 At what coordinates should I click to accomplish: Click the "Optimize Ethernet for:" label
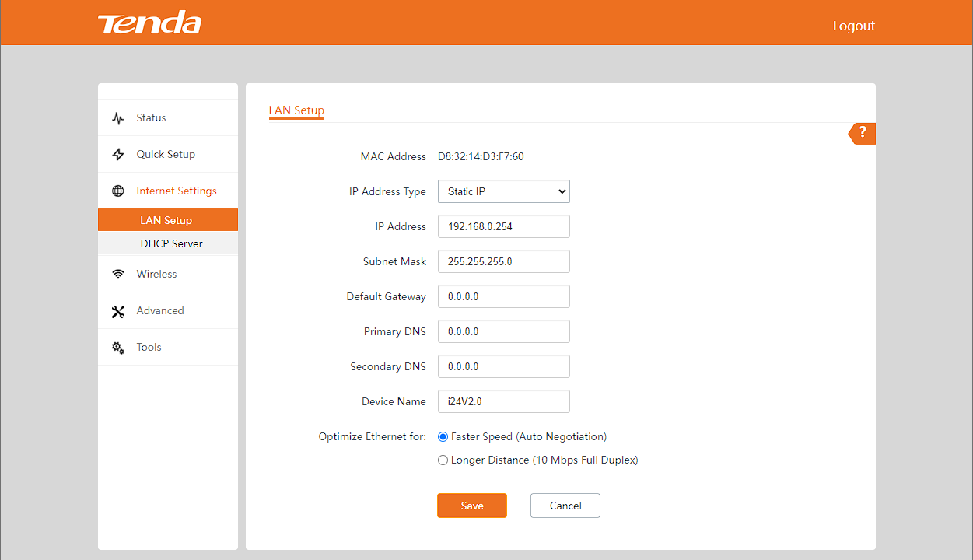pos(373,437)
